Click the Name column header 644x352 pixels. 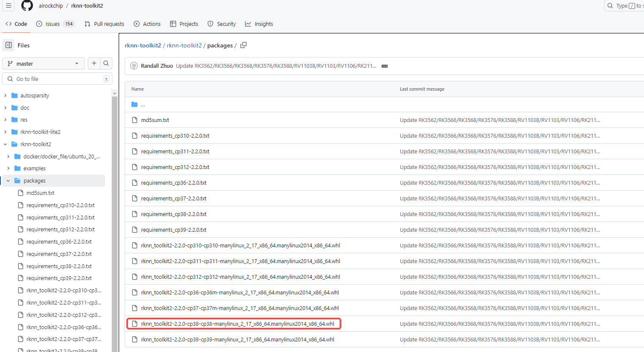tap(137, 89)
